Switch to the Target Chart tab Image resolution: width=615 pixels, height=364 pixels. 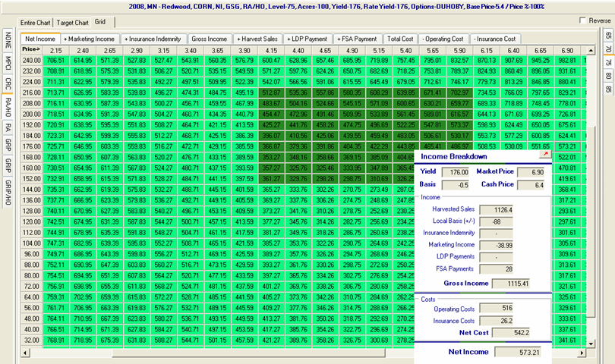point(73,23)
